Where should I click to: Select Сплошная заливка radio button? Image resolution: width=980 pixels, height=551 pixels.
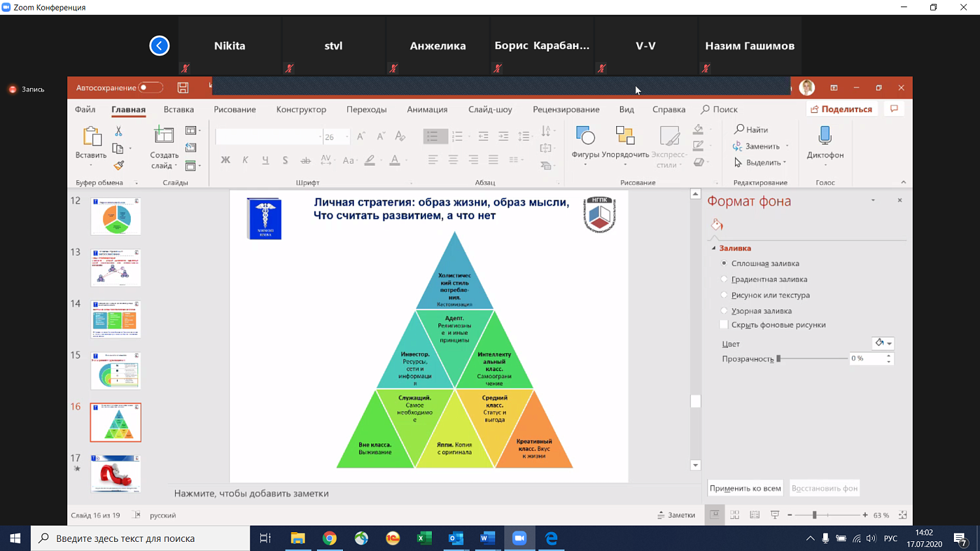tap(724, 263)
